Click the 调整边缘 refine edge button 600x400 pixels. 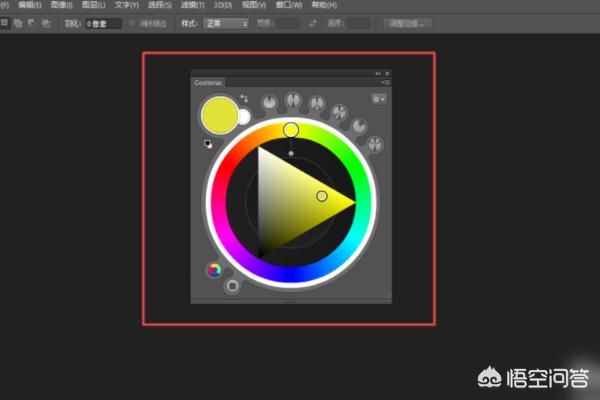408,23
